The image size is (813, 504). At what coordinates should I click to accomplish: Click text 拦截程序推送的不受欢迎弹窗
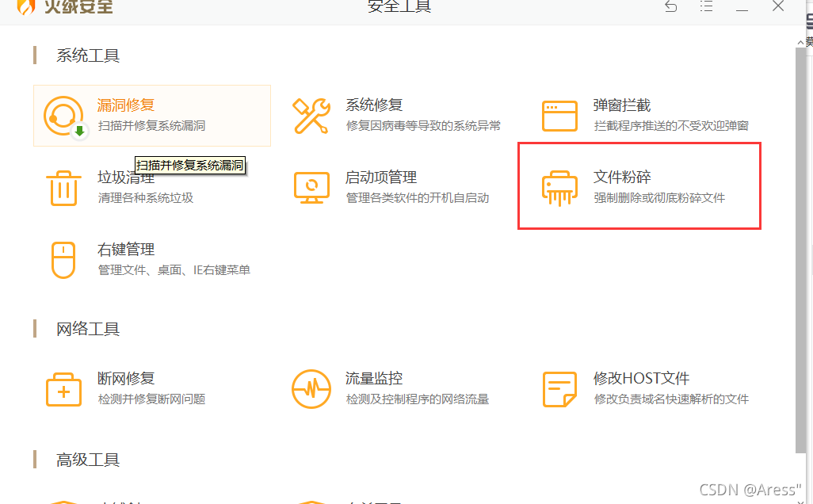click(671, 126)
